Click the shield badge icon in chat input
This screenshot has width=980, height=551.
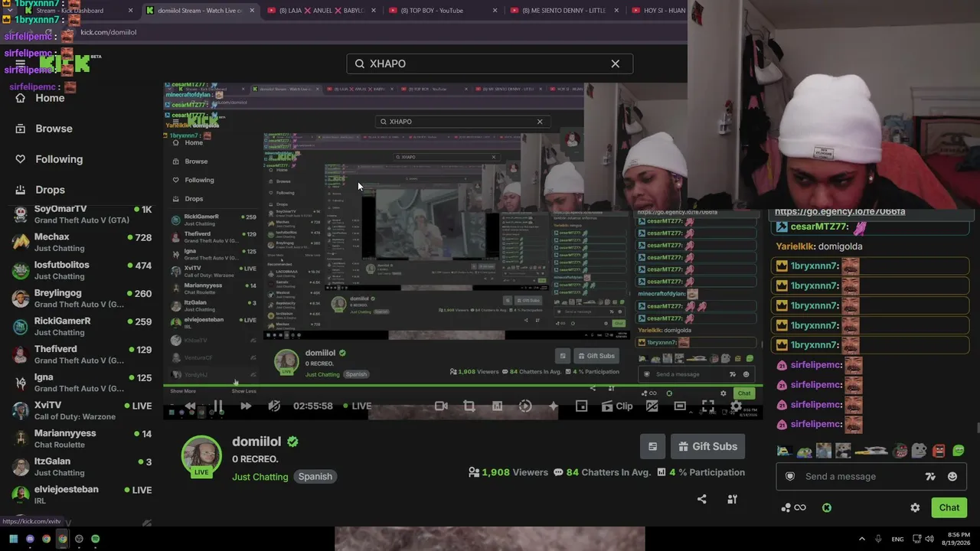pyautogui.click(x=790, y=477)
